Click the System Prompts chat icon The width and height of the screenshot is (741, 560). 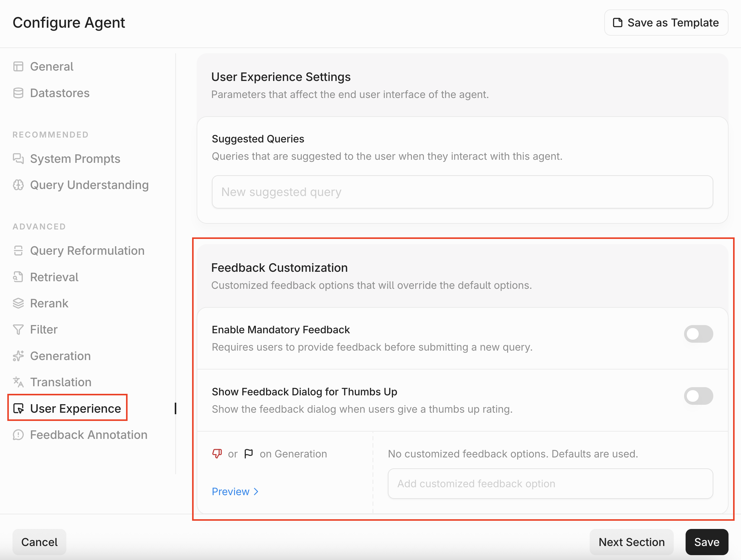(x=18, y=159)
